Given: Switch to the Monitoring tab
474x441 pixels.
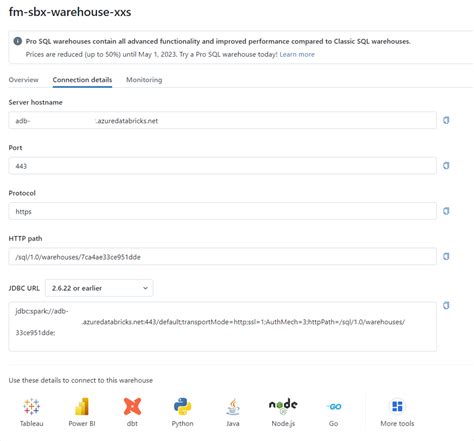Looking at the screenshot, I should (144, 80).
